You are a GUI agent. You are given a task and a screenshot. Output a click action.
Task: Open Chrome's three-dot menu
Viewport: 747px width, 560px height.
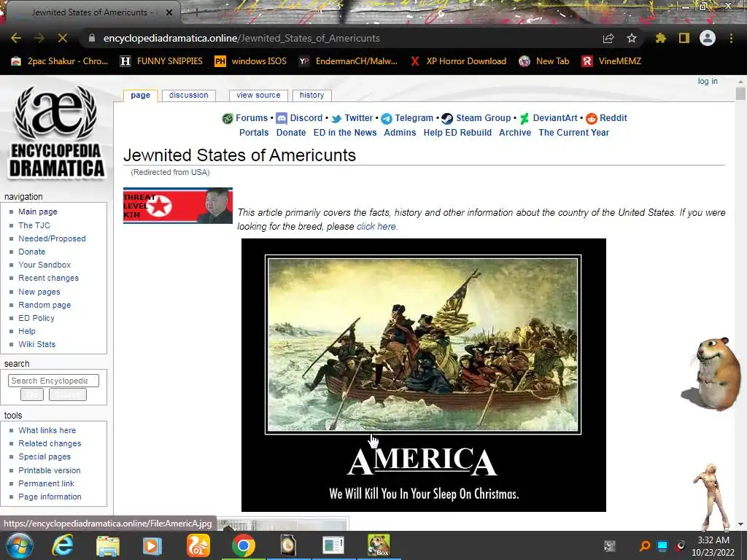(731, 38)
